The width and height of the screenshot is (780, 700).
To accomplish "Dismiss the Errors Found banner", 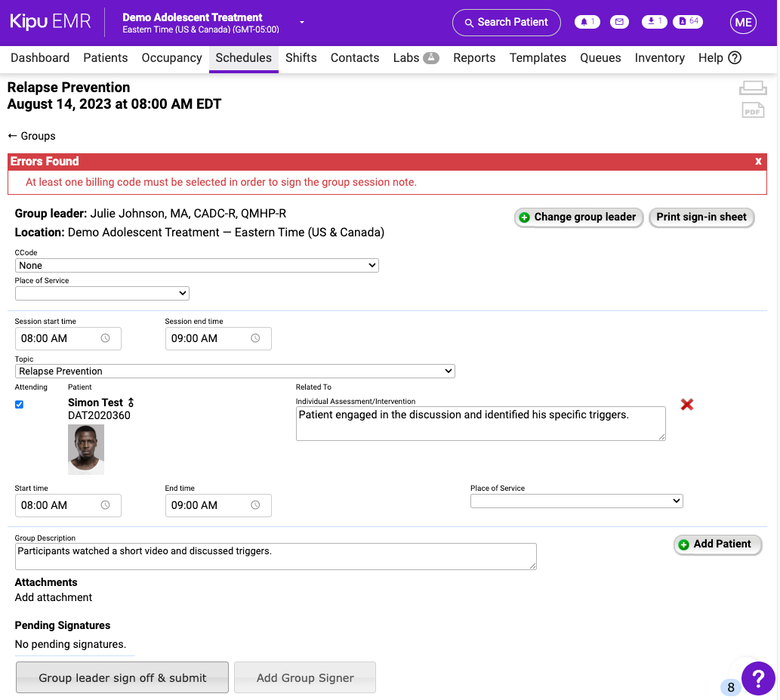I will tap(758, 162).
